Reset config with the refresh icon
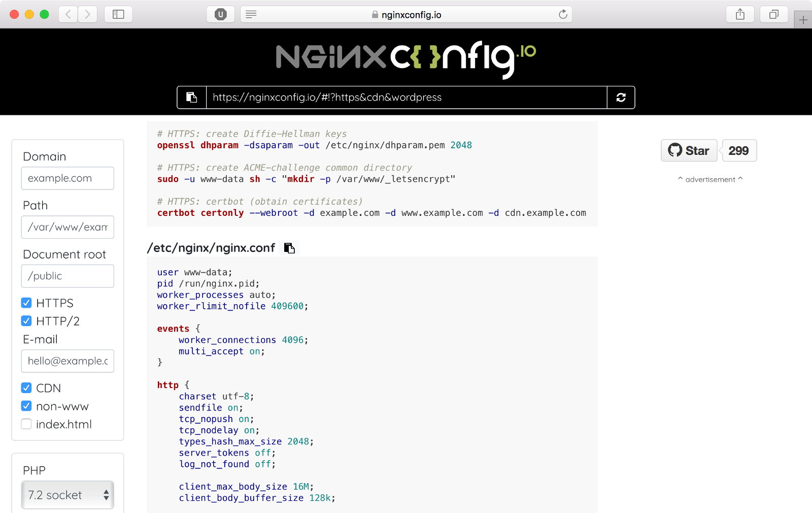812x513 pixels. pos(621,98)
